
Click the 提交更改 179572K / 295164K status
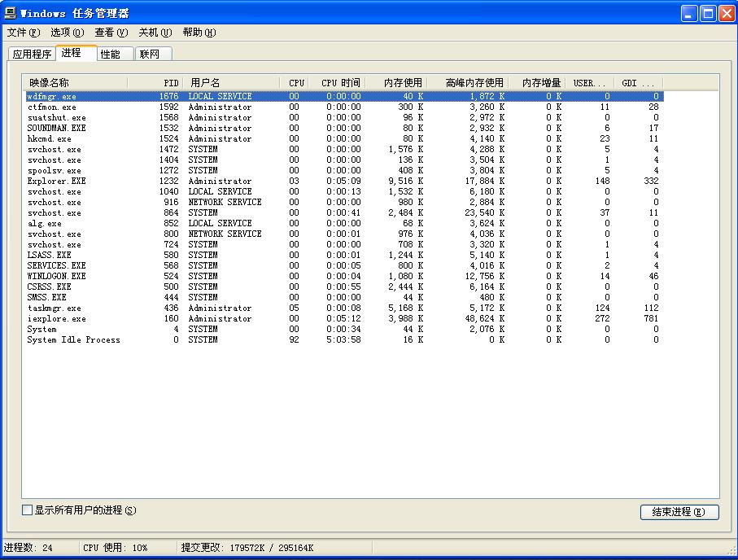pos(247,548)
